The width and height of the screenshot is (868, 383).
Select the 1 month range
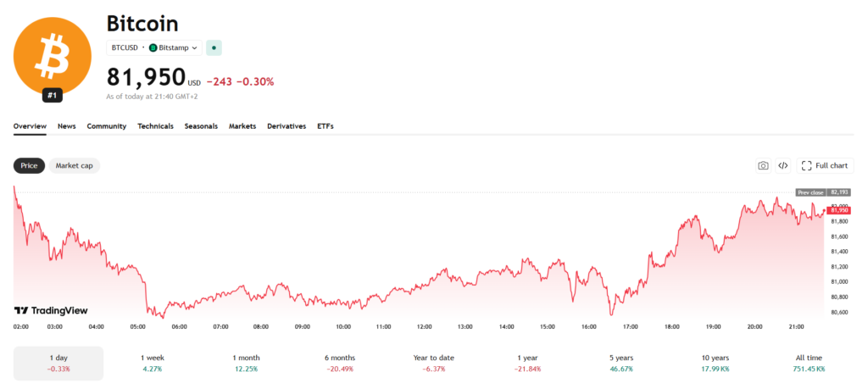pos(247,363)
